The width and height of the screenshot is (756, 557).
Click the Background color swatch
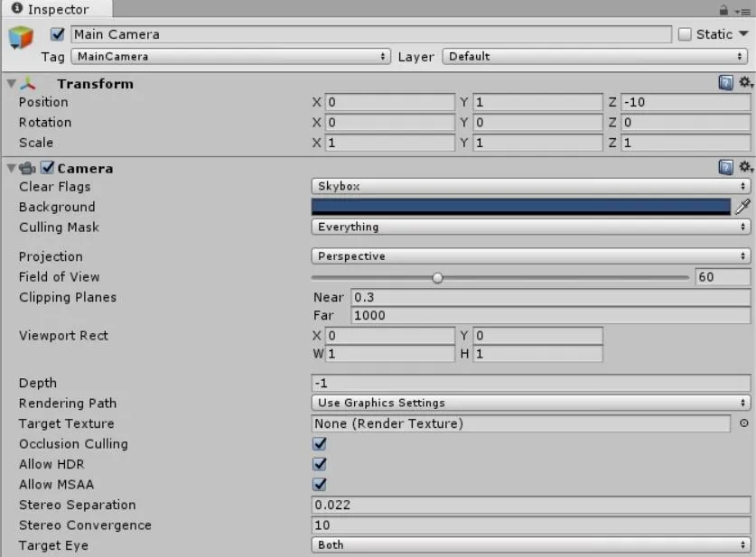[521, 207]
